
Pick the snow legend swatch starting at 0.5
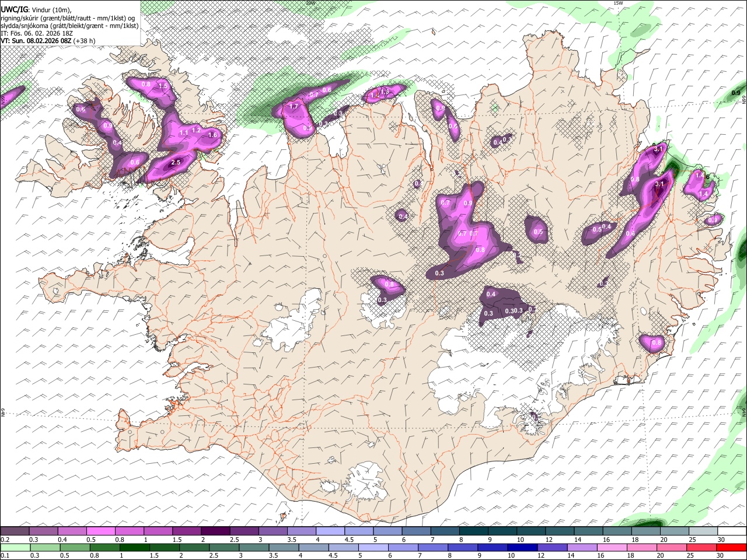click(100, 531)
